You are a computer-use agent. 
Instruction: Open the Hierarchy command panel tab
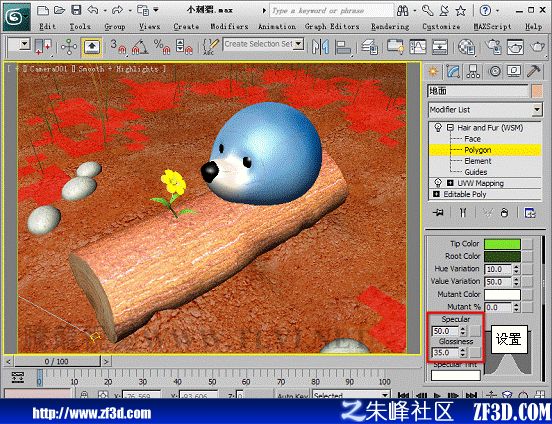coord(473,71)
